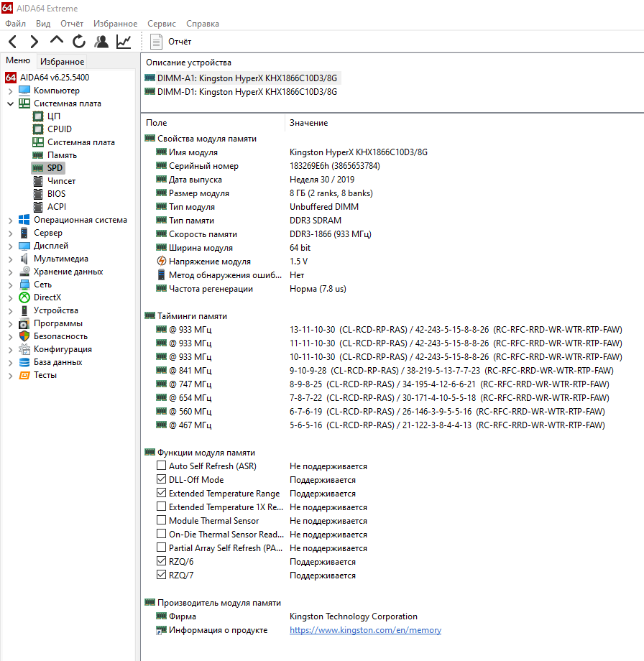644x661 pixels.
Task: Toggle DLL-Off Mode checkbox
Action: coord(161,479)
